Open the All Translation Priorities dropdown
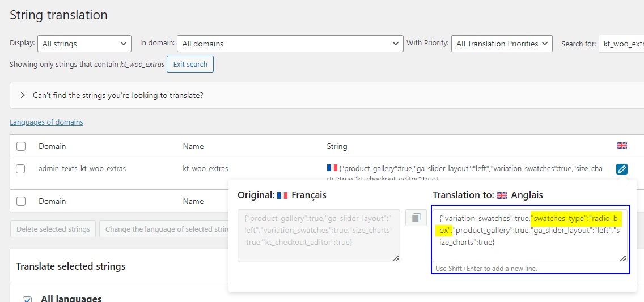Image resolution: width=644 pixels, height=302 pixels. (x=502, y=44)
